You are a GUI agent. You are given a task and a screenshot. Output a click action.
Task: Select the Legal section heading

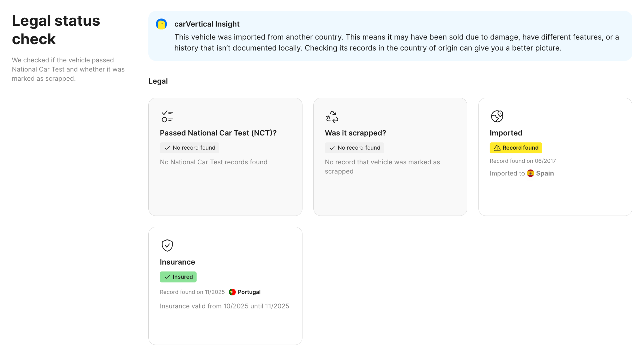[x=158, y=81]
